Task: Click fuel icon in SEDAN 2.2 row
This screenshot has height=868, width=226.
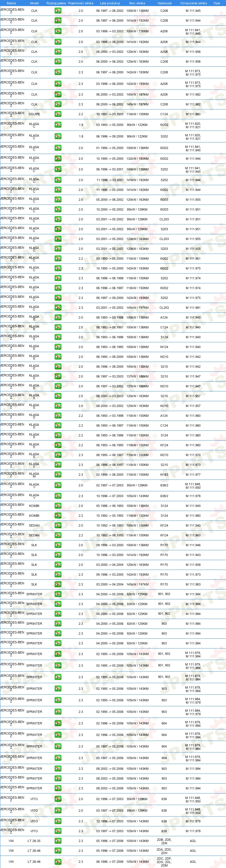Action: (x=58, y=535)
